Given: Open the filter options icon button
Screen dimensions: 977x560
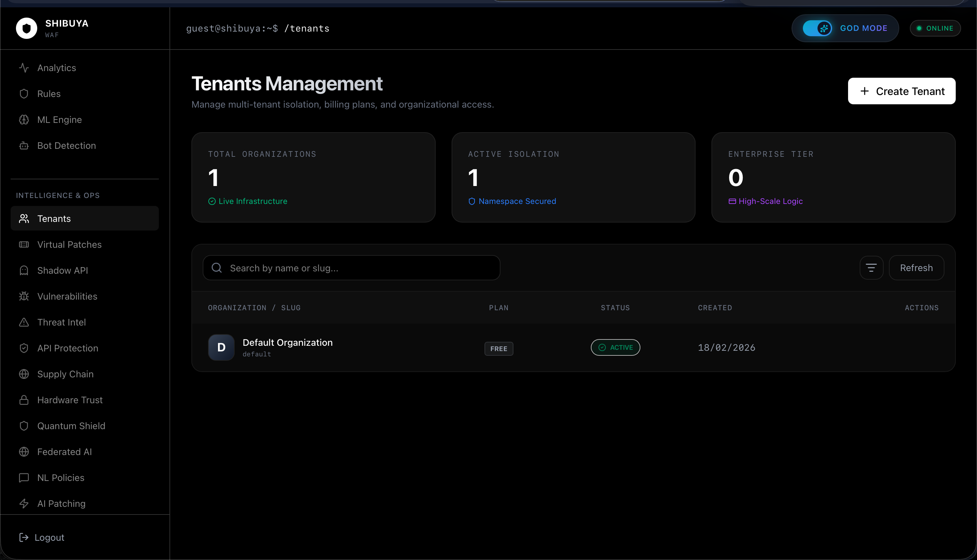Looking at the screenshot, I should coord(871,268).
